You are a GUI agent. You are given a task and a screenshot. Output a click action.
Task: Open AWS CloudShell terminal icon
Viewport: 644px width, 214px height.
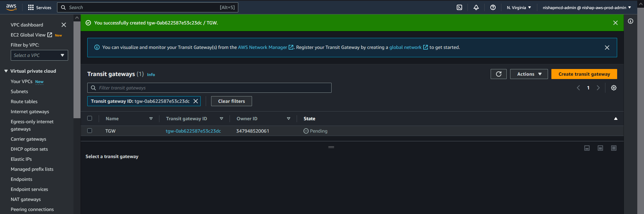click(459, 7)
